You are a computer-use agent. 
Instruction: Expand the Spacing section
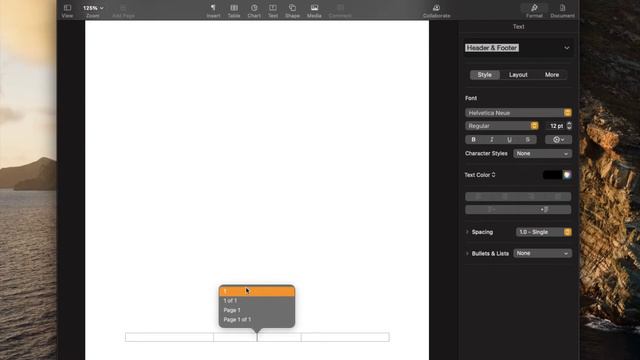(467, 232)
